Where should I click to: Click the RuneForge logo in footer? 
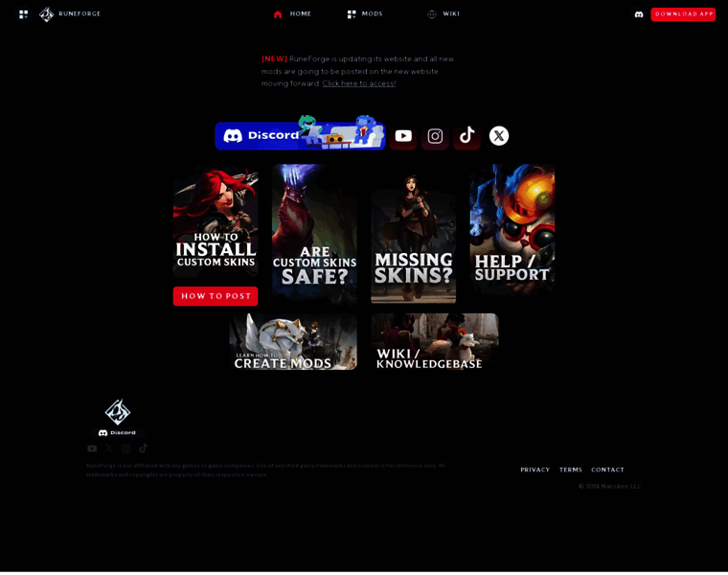(118, 411)
